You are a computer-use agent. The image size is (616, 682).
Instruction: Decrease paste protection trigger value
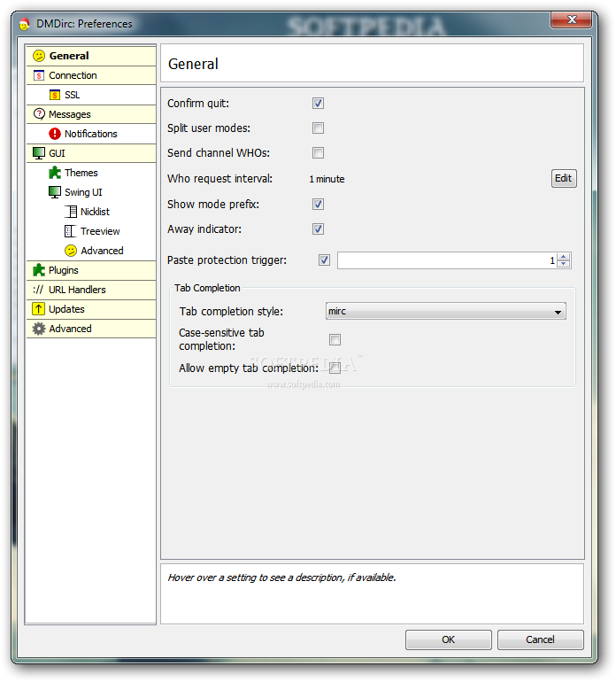(564, 264)
